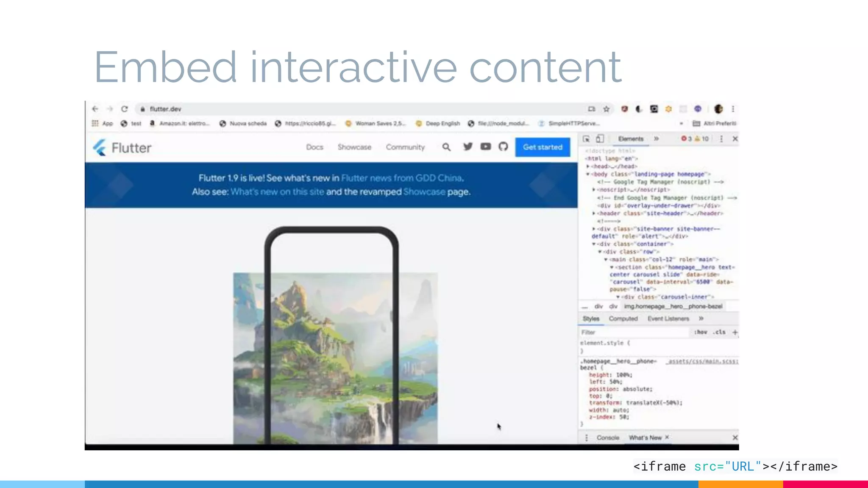
Task: Select img.homepage__hero__phone-bezel breadcrumb
Action: click(x=673, y=306)
